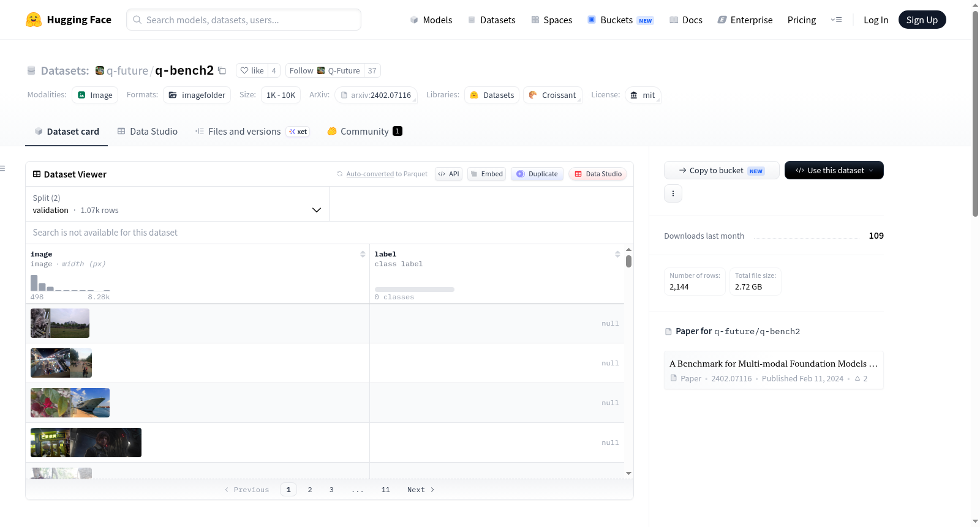Click the Duplicate button

(x=537, y=174)
